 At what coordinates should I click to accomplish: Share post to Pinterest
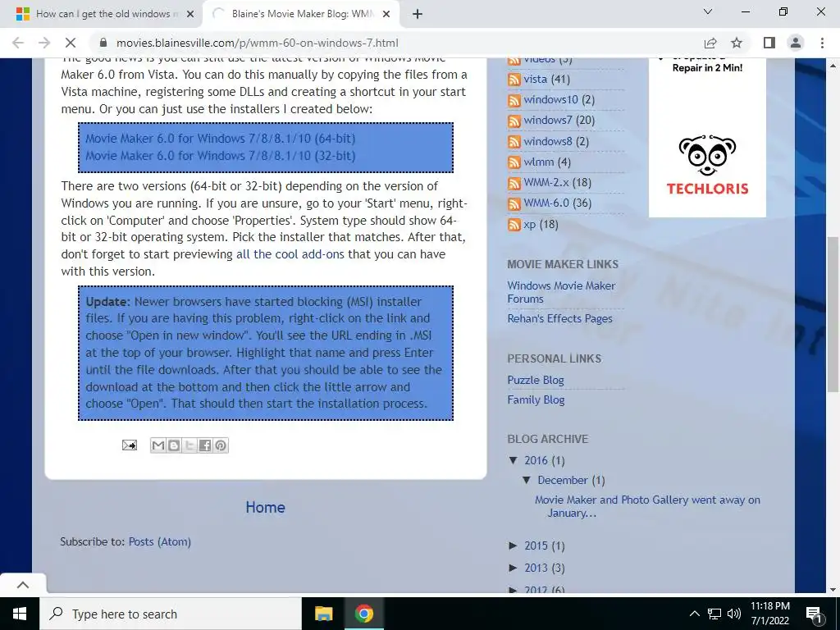(221, 445)
